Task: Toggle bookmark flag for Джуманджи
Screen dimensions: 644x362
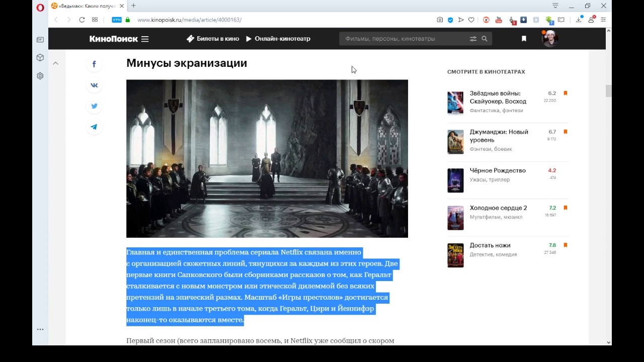Action: (566, 132)
